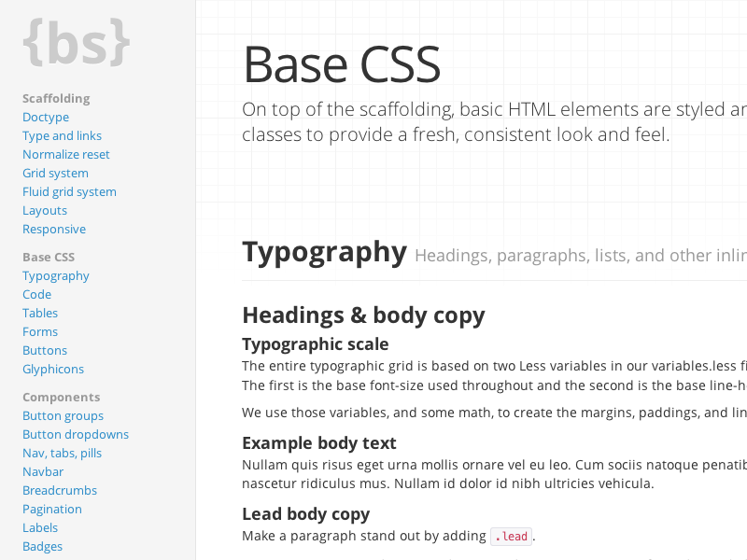Screen dimensions: 747x560
Task: Open the Doctype documentation link
Action: [x=46, y=117]
